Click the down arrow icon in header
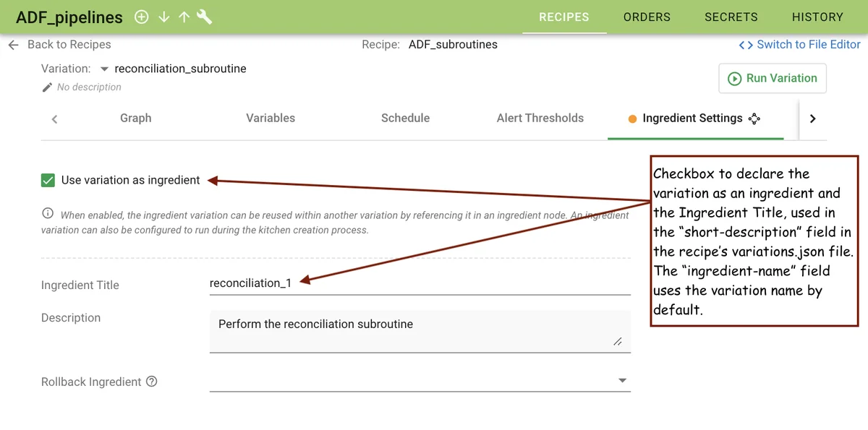 coord(164,17)
